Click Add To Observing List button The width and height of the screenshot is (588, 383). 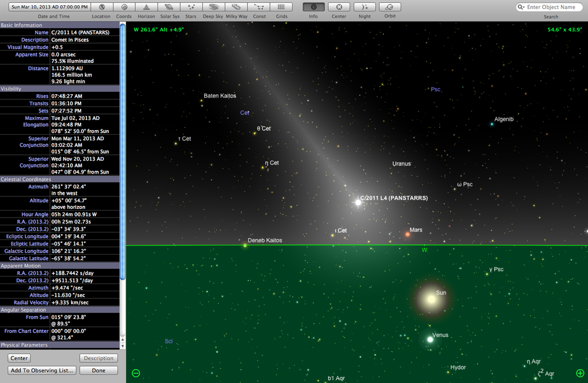(41, 370)
